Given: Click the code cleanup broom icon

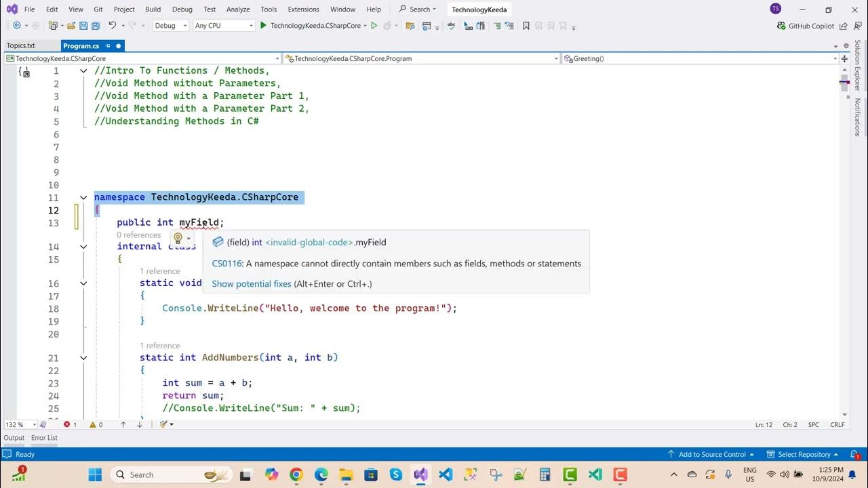Looking at the screenshot, I should tap(163, 424).
